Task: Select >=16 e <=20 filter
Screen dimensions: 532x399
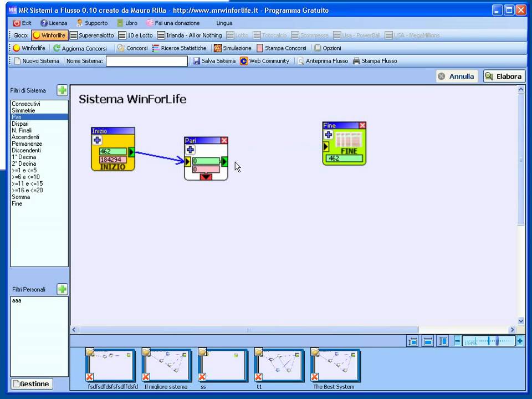Action: click(x=39, y=190)
